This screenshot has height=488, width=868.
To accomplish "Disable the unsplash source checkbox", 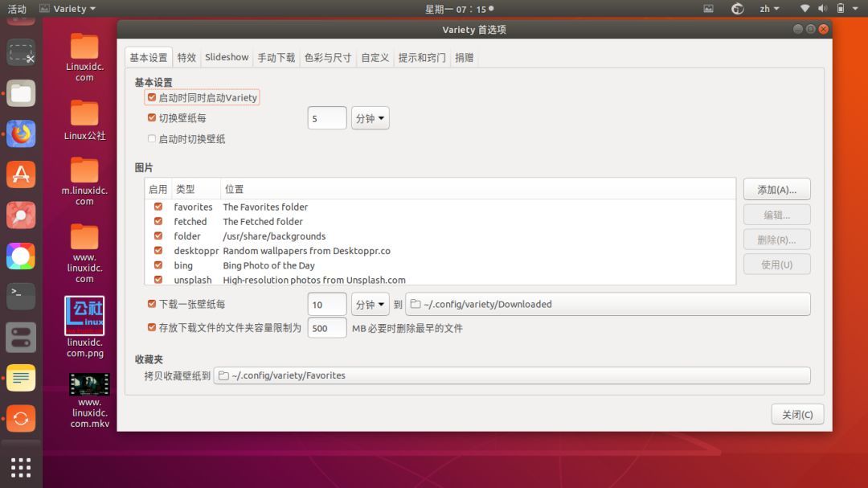I will (x=158, y=280).
